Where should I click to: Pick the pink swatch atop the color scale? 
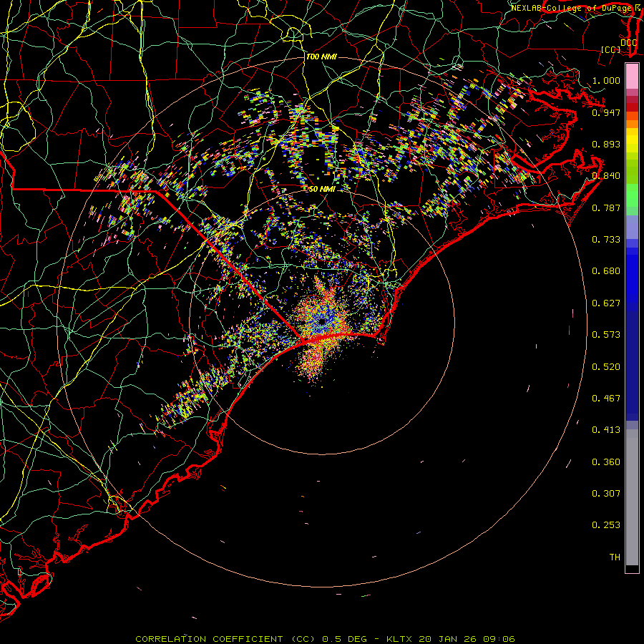[632, 77]
